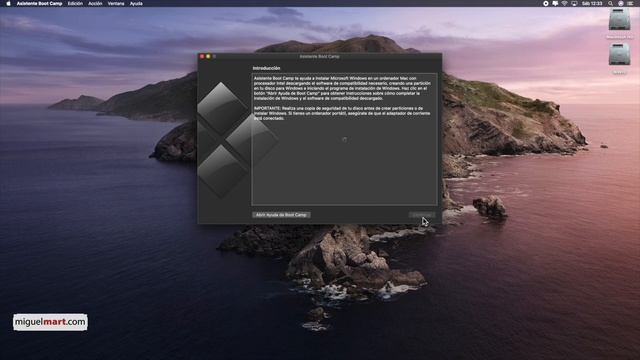The height and width of the screenshot is (360, 640).
Task: Open Notification Center list icon
Action: tap(631, 3)
